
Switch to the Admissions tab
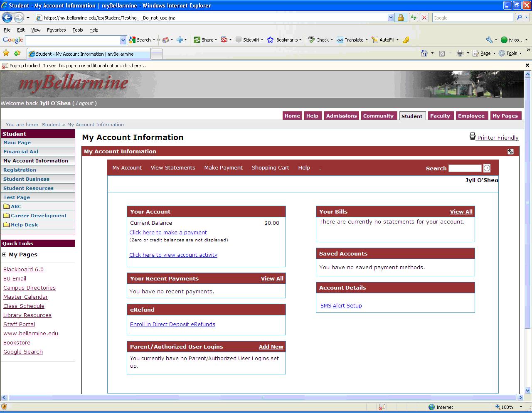tap(342, 116)
